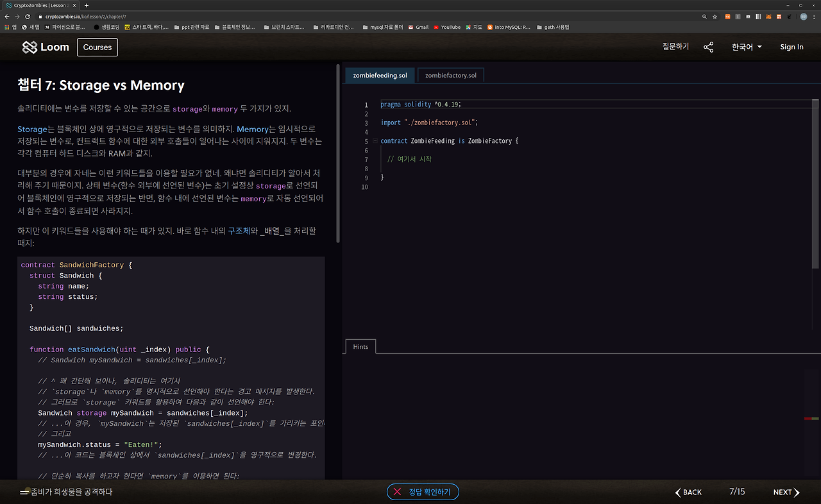Select the Hints tab
The height and width of the screenshot is (504, 821).
(x=360, y=346)
